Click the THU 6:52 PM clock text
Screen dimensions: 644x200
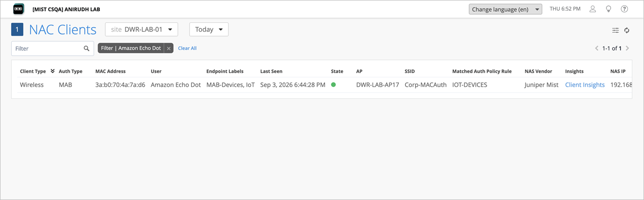click(x=565, y=9)
